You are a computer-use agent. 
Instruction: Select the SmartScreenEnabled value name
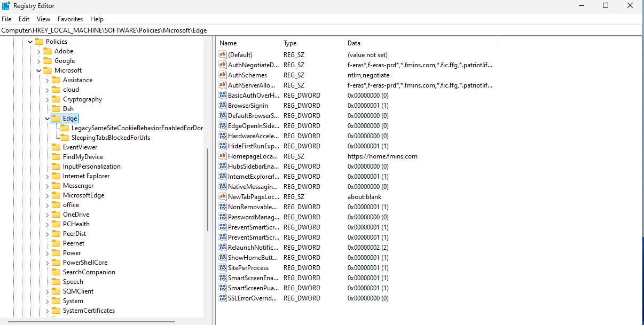(x=253, y=278)
